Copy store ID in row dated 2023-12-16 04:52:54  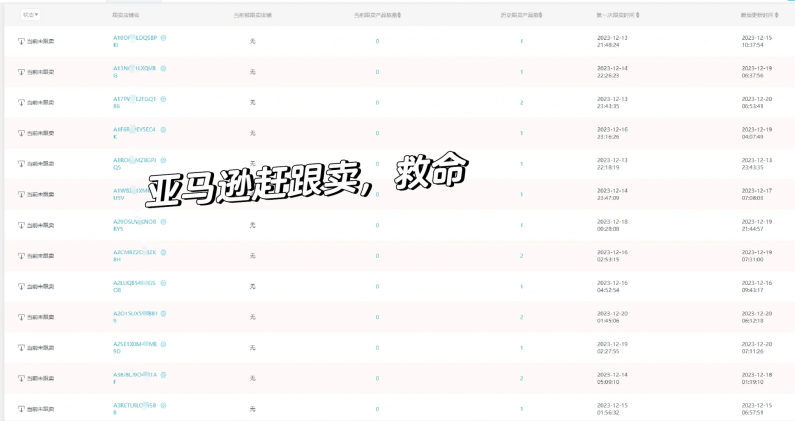pyautogui.click(x=163, y=283)
